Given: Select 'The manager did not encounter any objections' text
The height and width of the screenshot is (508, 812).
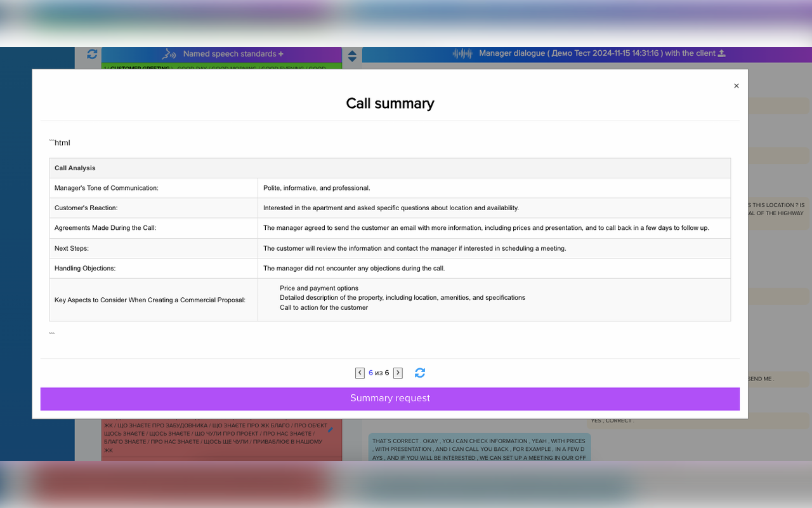Looking at the screenshot, I should (x=354, y=269).
